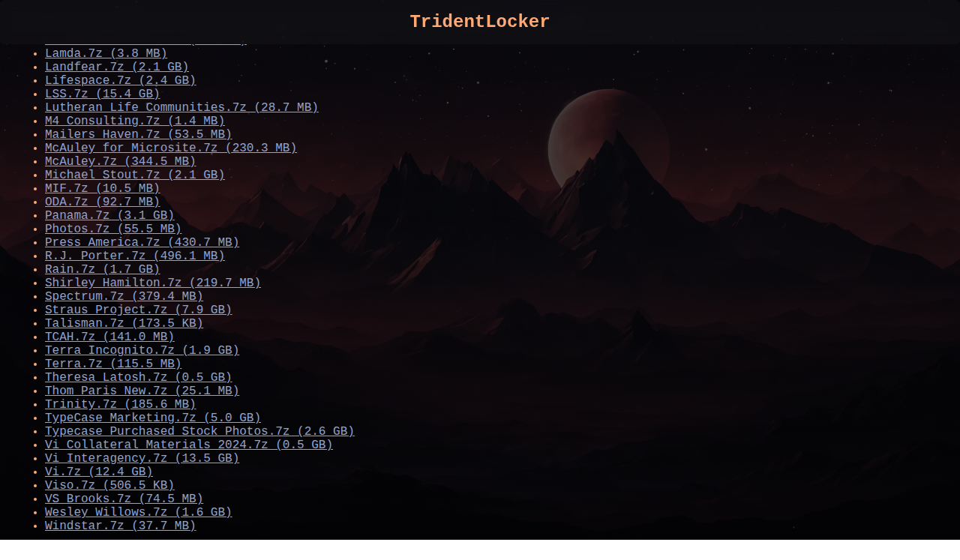Click the MIF.7z (10.5 MB) link
This screenshot has width=960, height=560.
point(102,189)
